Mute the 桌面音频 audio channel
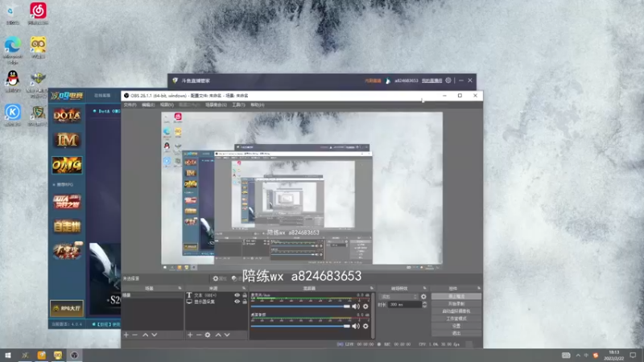 (x=356, y=326)
